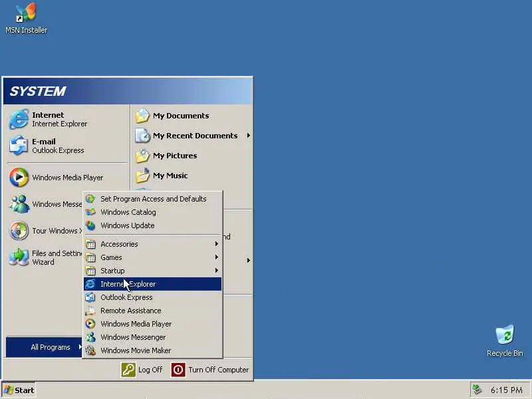The width and height of the screenshot is (532, 399).
Task: Click the Set Program Access and Defaults icon
Action: pyautogui.click(x=90, y=199)
